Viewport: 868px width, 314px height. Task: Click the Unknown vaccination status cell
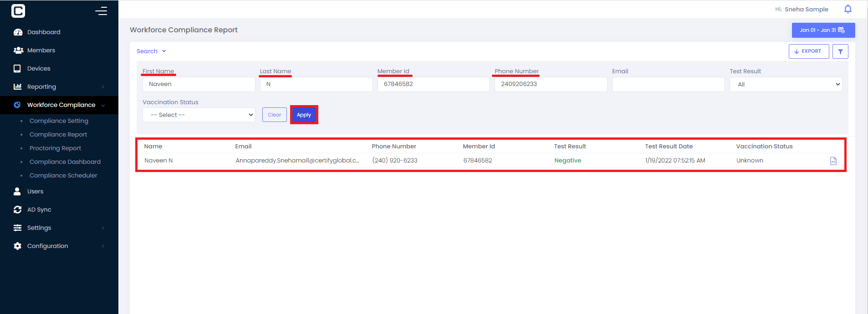[750, 161]
